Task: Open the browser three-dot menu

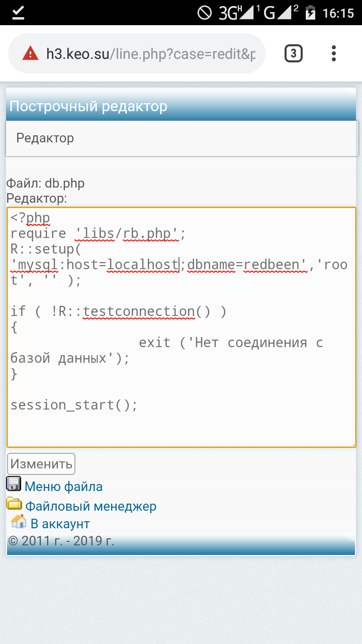Action: point(334,53)
